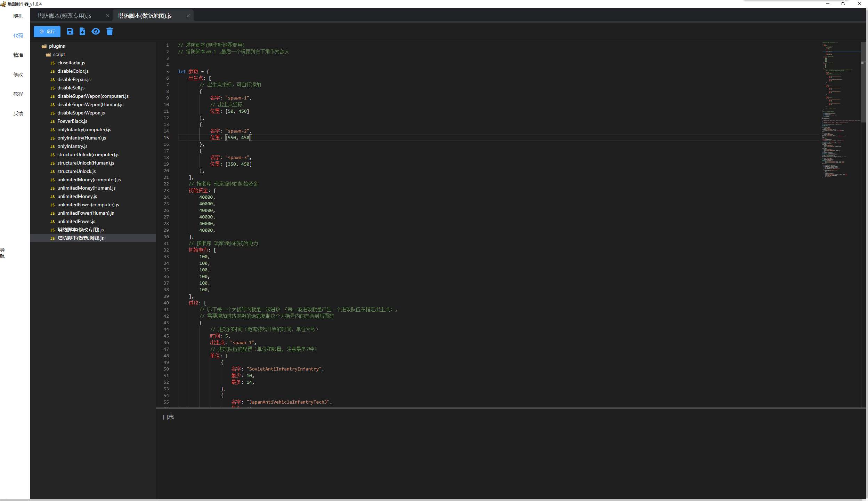Viewport: 868px width, 501px height.
Task: Click the blue 运行 run button
Action: (47, 32)
